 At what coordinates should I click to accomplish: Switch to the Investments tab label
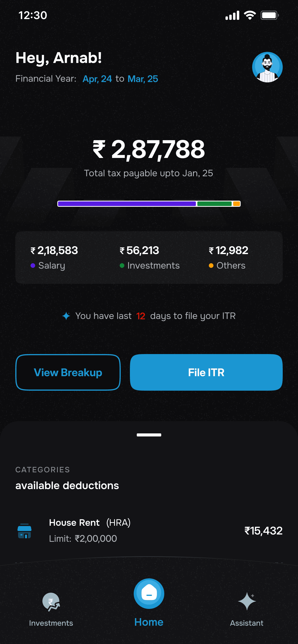pyautogui.click(x=51, y=623)
